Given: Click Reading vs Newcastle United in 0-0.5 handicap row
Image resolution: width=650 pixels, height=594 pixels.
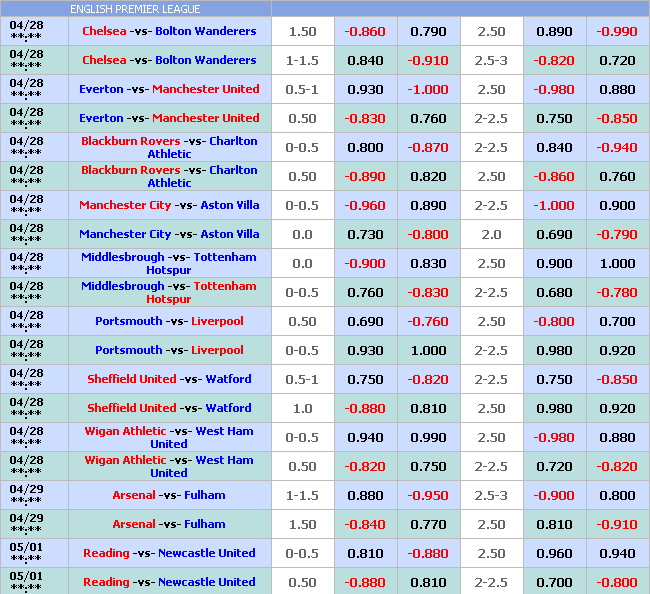Looking at the screenshot, I should pos(169,553).
